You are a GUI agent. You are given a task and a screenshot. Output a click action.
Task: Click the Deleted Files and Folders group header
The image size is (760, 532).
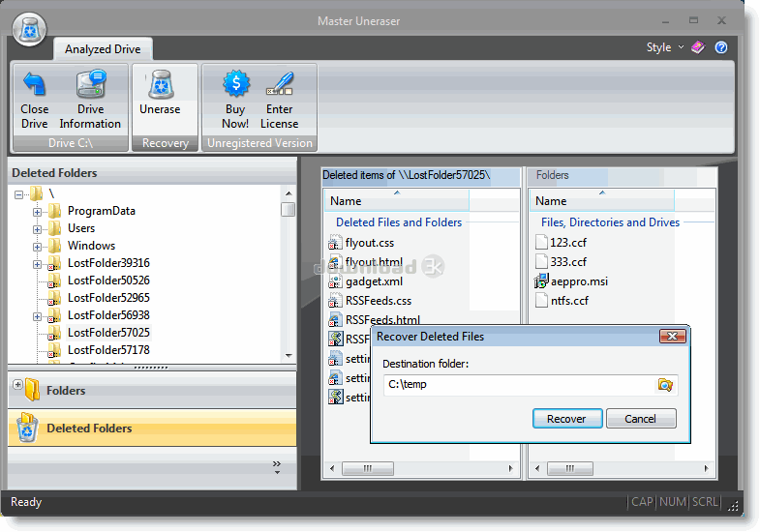coord(399,222)
